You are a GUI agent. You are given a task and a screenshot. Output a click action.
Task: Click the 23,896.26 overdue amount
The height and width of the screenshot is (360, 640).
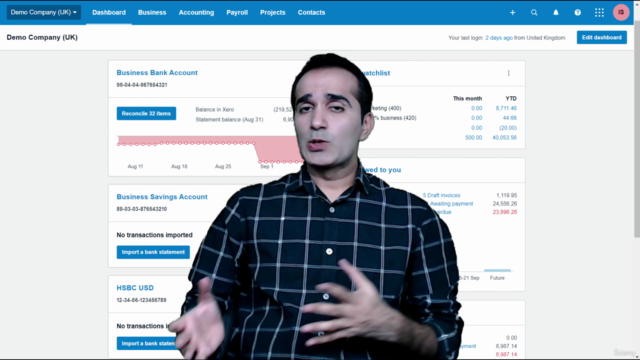pyautogui.click(x=505, y=212)
